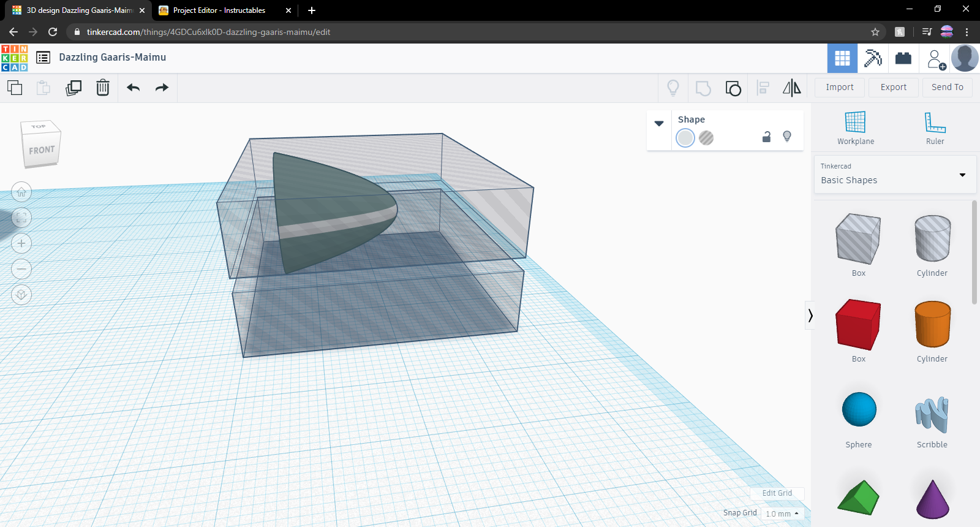The image size is (980, 527).
Task: Click the Duplicate and repeat icon
Action: (x=73, y=88)
